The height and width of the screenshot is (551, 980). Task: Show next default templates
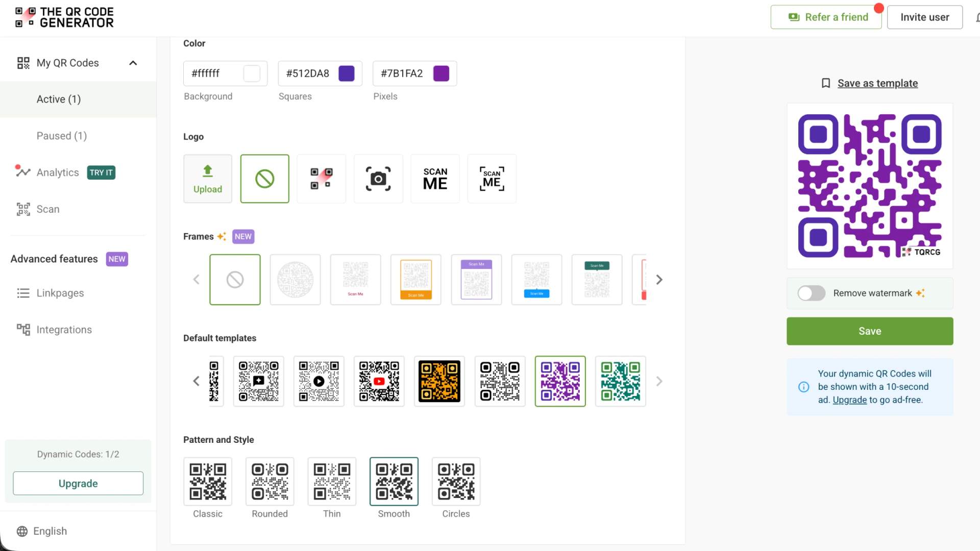click(x=659, y=381)
